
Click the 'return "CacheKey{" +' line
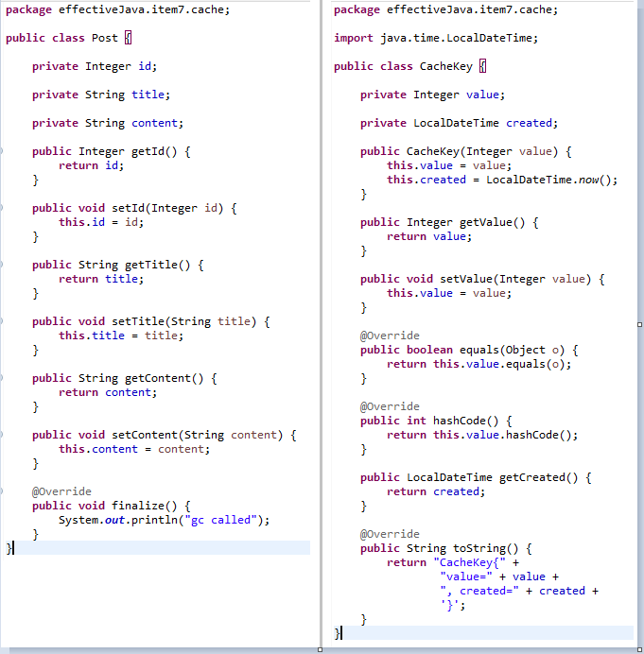[453, 562]
